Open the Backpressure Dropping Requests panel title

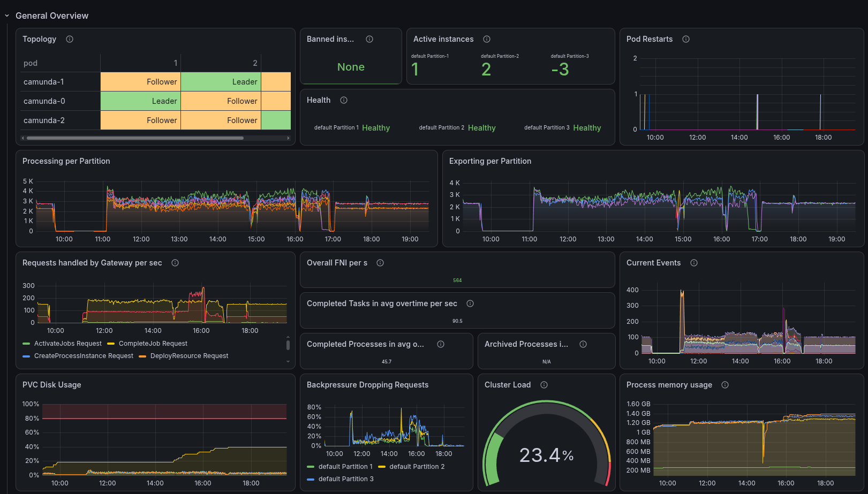click(368, 385)
